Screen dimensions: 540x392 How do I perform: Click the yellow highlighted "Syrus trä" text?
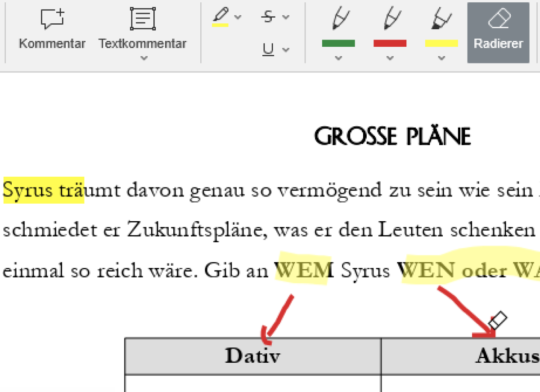pos(43,191)
